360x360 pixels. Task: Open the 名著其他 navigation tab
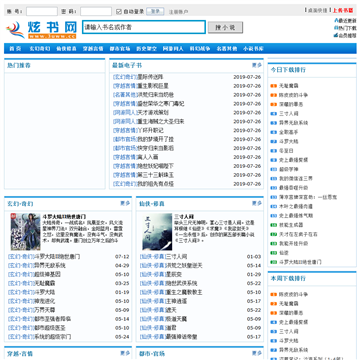click(x=227, y=49)
